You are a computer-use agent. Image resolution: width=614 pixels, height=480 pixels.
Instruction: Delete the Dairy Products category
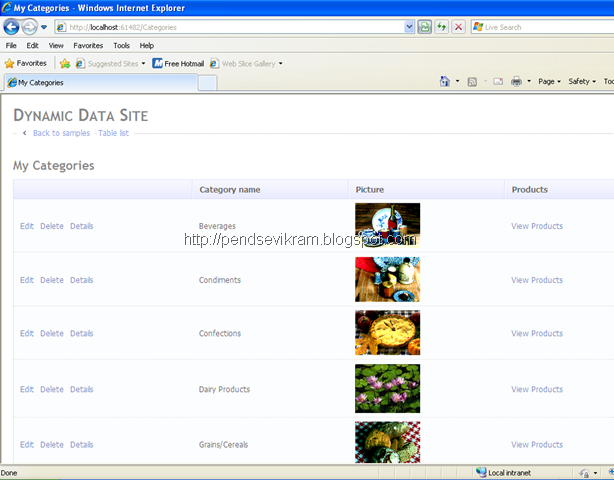click(x=52, y=389)
